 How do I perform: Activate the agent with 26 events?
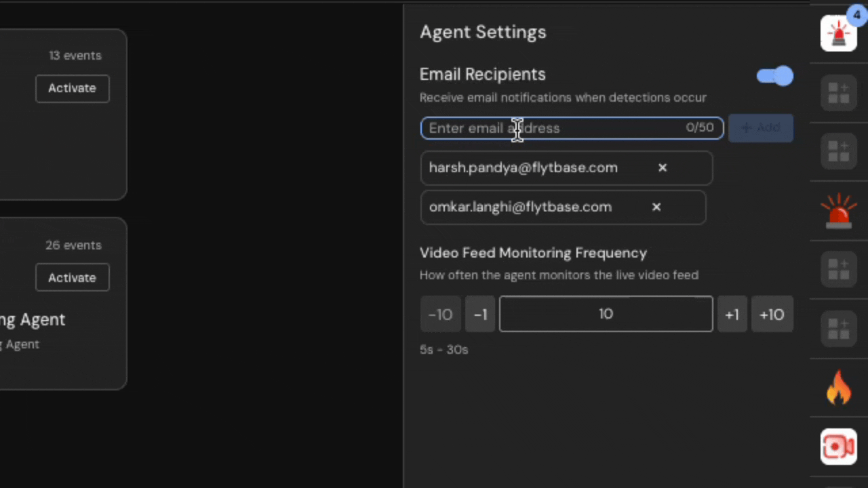pos(73,278)
